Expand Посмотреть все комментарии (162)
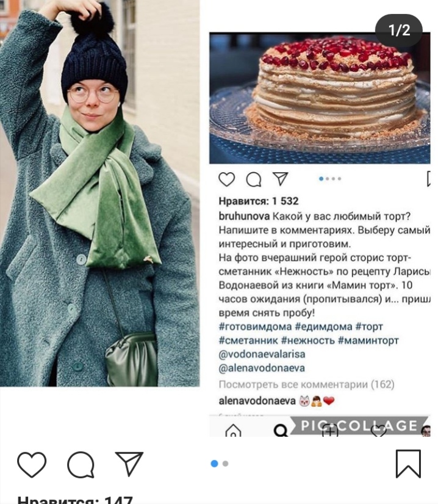 [307, 384]
